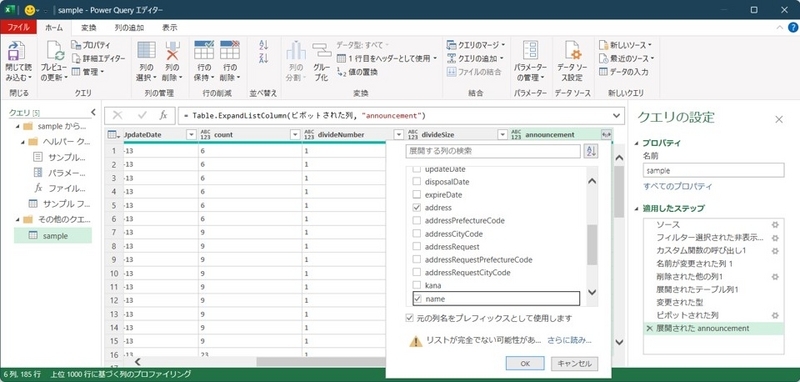800x382 pixels.
Task: Close the クエリの設定 pane
Action: click(779, 119)
